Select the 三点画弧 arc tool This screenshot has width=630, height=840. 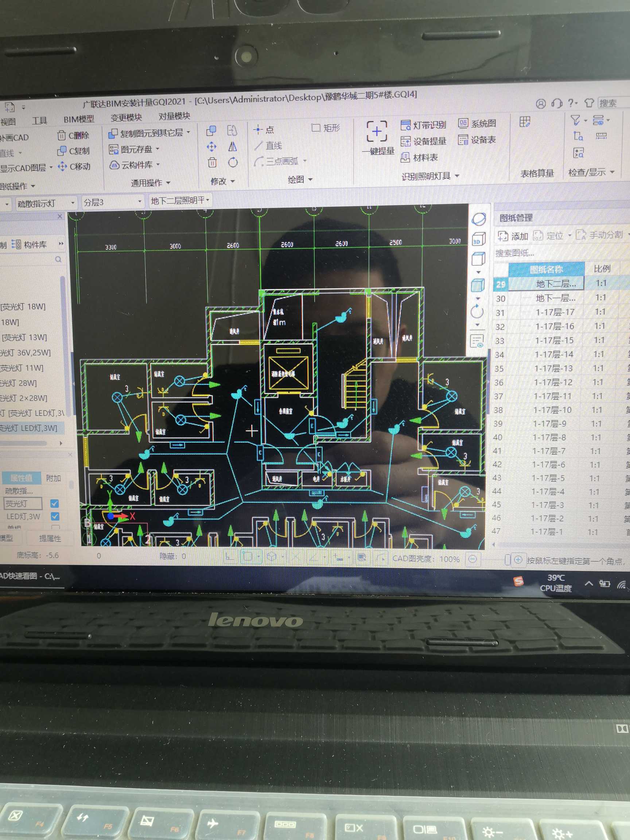pos(280,161)
